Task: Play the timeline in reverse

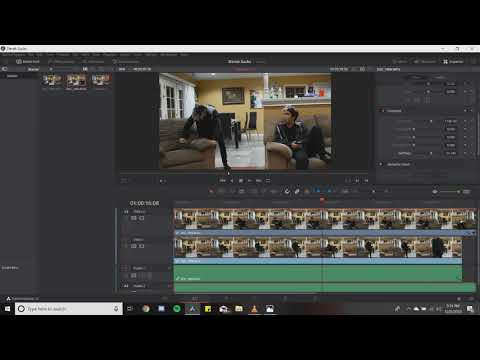Action: pyautogui.click(x=232, y=180)
